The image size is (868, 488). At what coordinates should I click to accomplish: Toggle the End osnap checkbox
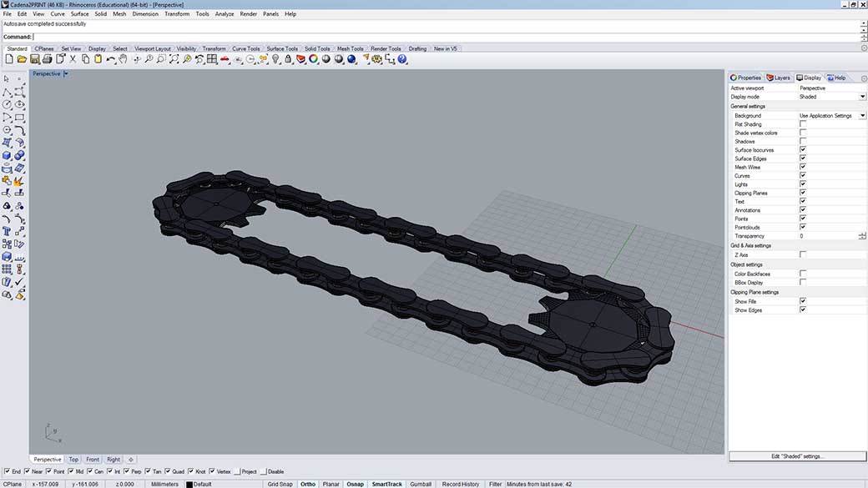coord(7,471)
